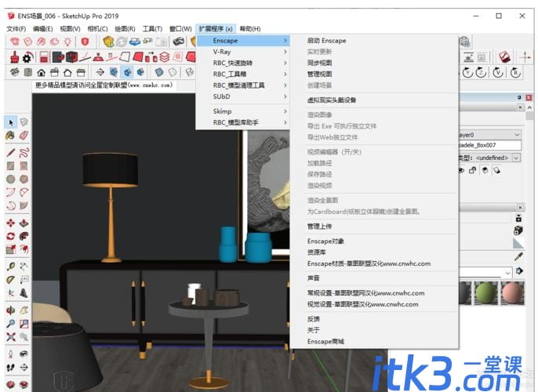
Task: Choose the Push/Pull tool
Action: point(24,223)
